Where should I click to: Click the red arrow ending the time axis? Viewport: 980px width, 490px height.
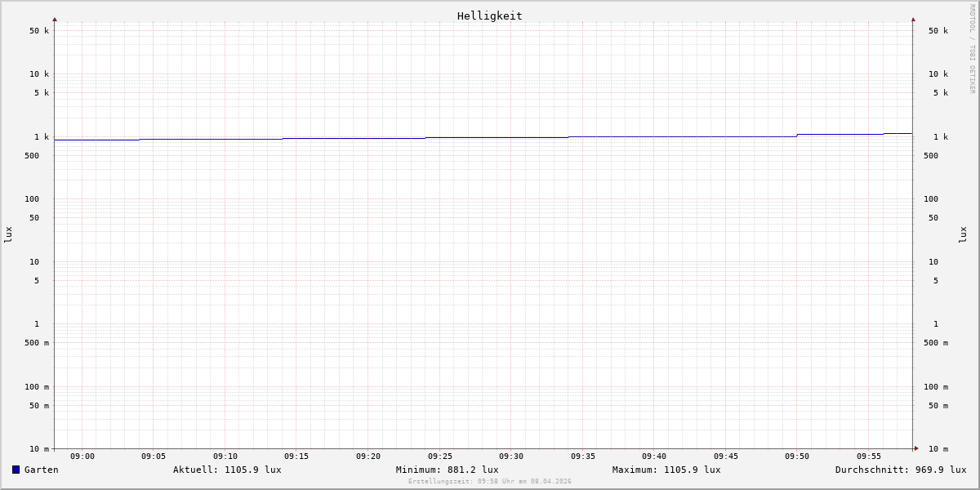tap(916, 448)
